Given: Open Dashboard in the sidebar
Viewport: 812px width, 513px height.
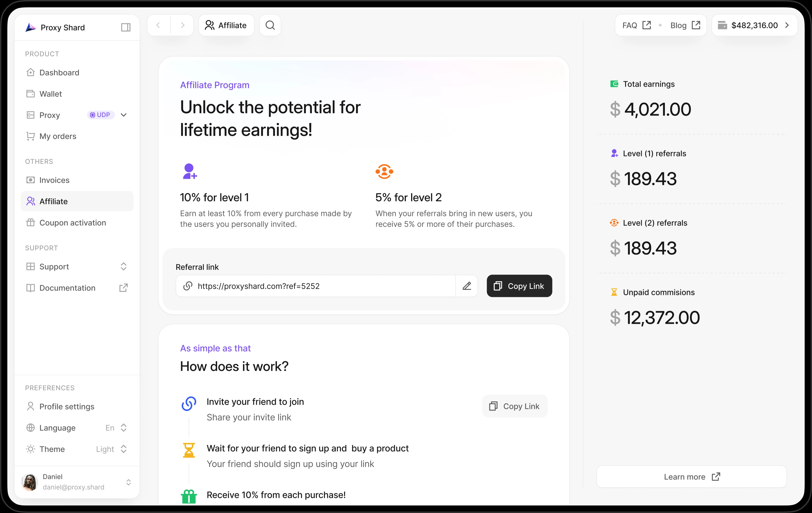Looking at the screenshot, I should (x=77, y=72).
